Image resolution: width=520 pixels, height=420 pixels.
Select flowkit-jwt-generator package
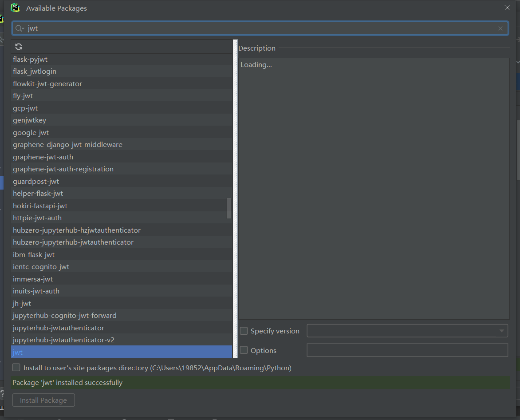(122, 83)
